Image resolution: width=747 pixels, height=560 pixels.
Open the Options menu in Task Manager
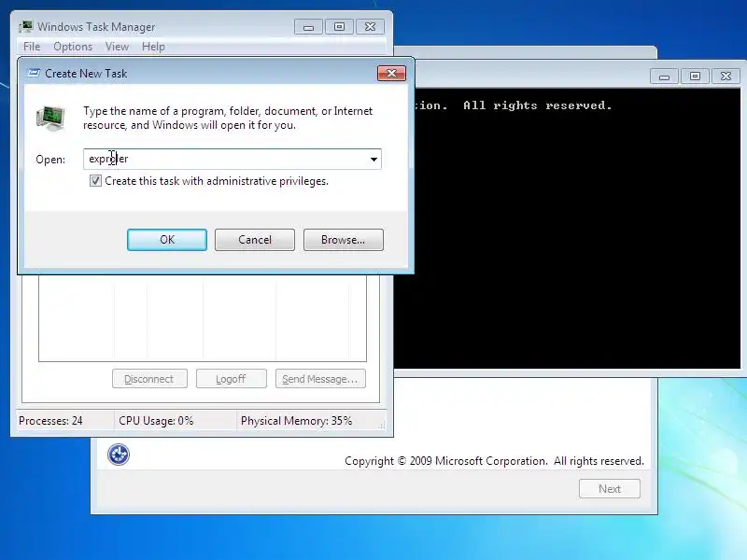click(x=73, y=47)
